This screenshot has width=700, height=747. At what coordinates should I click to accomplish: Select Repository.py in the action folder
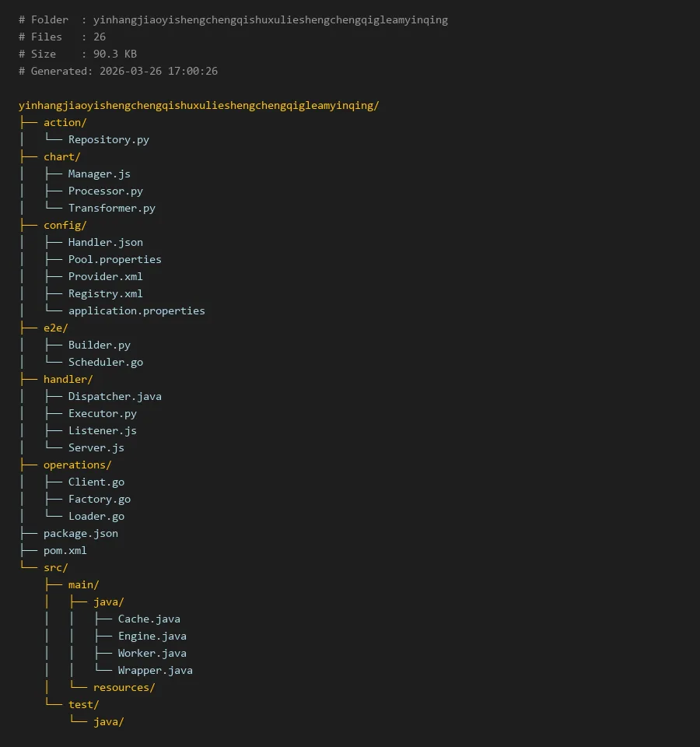(x=108, y=139)
